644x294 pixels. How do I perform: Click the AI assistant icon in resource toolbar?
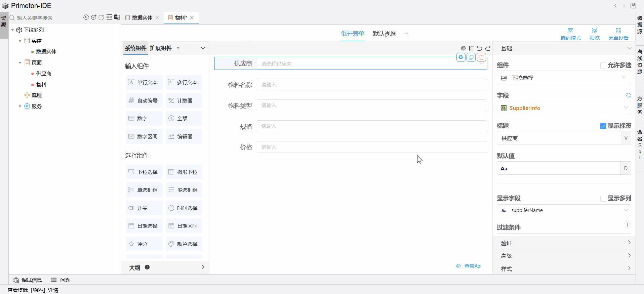click(86, 17)
